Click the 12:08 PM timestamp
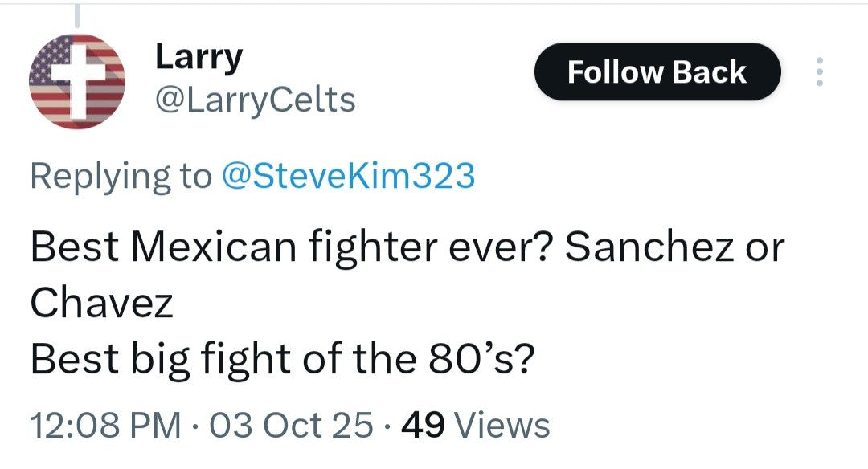 pos(104,425)
